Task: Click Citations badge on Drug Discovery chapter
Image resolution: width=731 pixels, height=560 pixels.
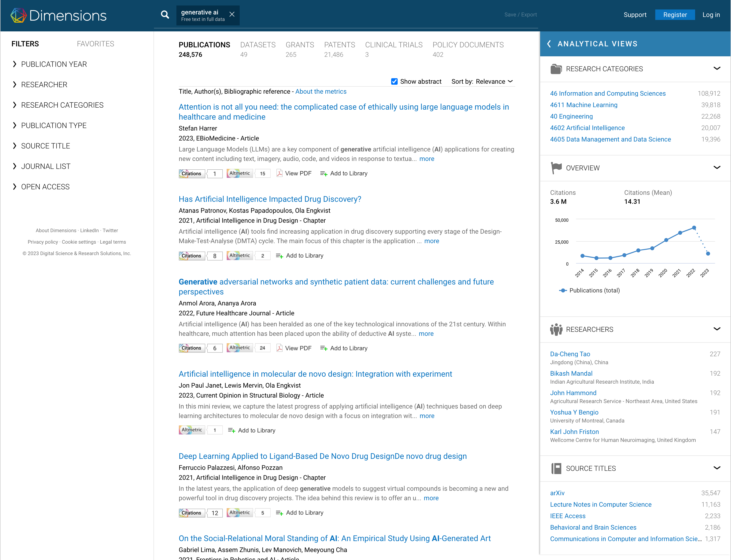Action: click(x=192, y=256)
